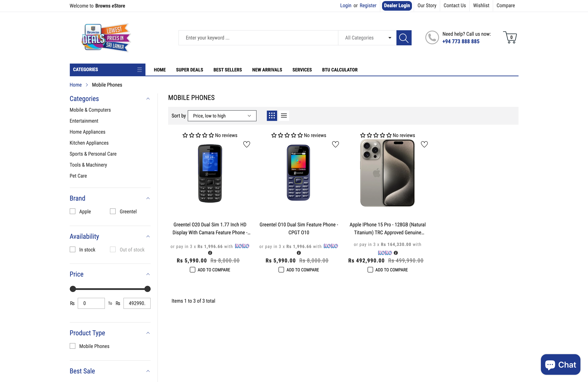Collapse the Brand filter section
Screen dimensions: 588x382
click(148, 198)
